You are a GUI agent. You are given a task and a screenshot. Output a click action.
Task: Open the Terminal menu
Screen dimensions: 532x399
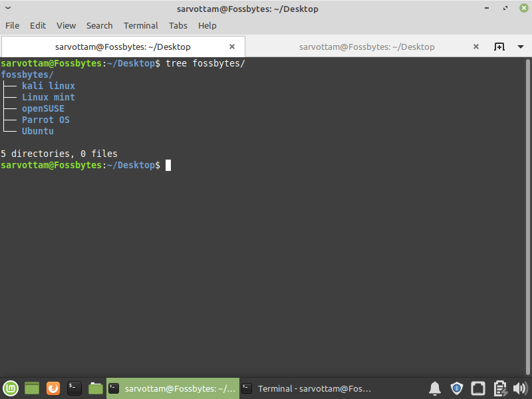tap(140, 25)
